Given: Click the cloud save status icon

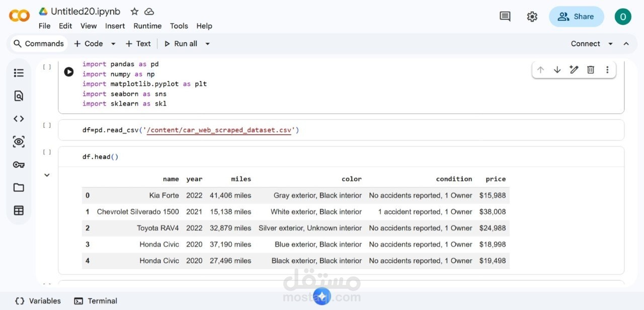Looking at the screenshot, I should [149, 12].
